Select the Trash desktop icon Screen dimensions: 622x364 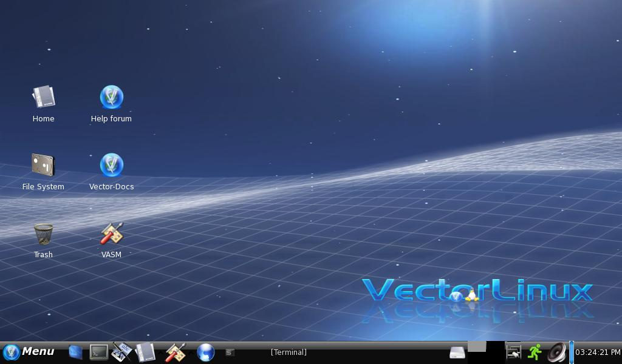pyautogui.click(x=43, y=240)
